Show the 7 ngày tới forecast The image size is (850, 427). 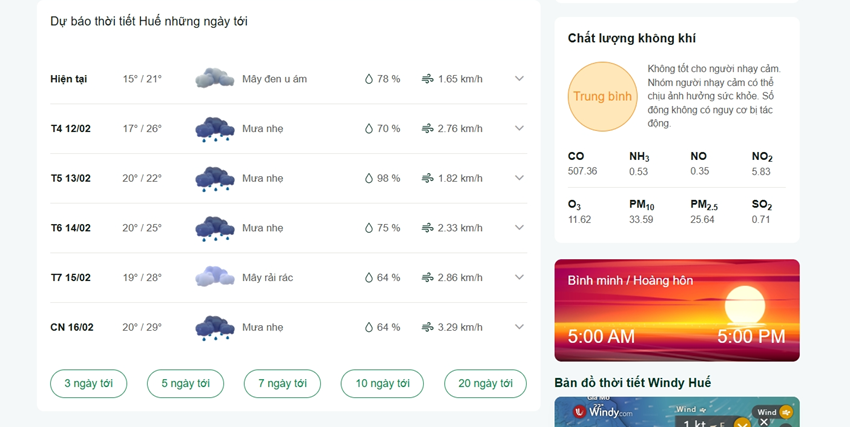[x=282, y=384]
